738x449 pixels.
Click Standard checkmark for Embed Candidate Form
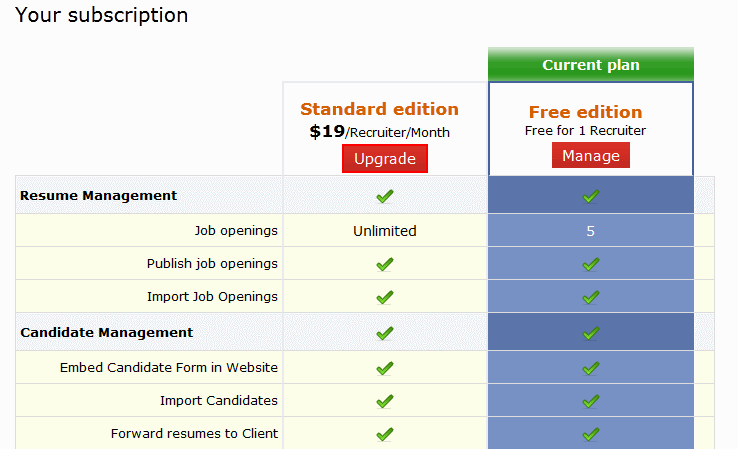pos(385,368)
